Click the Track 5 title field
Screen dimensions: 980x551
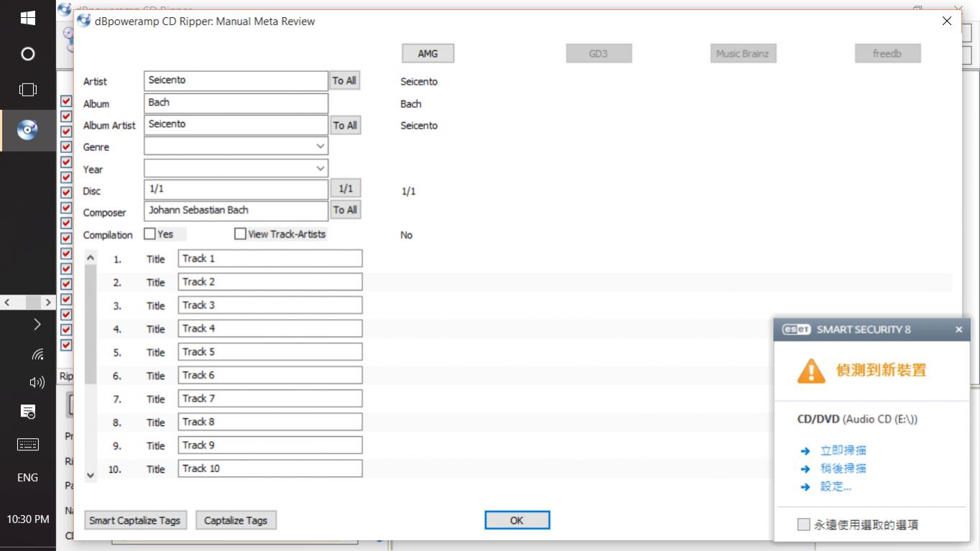270,352
